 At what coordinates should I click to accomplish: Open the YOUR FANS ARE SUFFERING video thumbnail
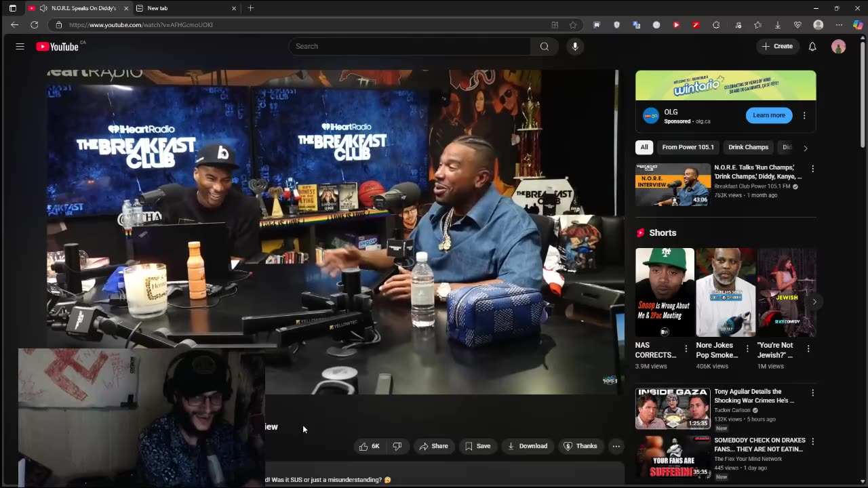(x=673, y=457)
